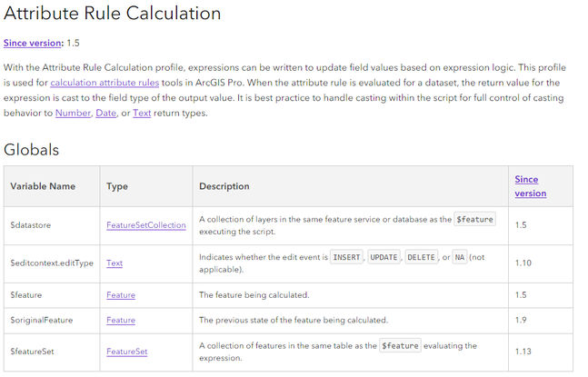The width and height of the screenshot is (588, 377).
Task: Click the Variable Name column header
Action: coord(43,186)
